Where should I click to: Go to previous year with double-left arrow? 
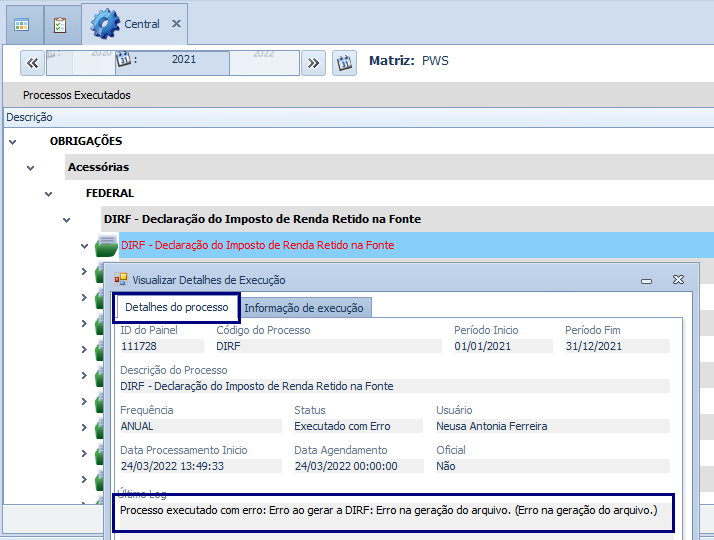(x=32, y=63)
